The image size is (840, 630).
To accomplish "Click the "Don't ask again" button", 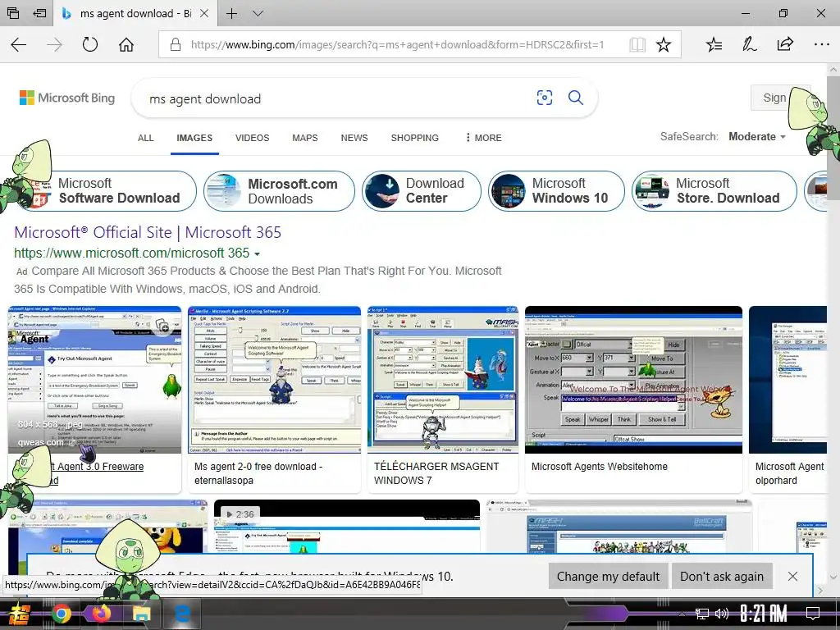I will [722, 577].
